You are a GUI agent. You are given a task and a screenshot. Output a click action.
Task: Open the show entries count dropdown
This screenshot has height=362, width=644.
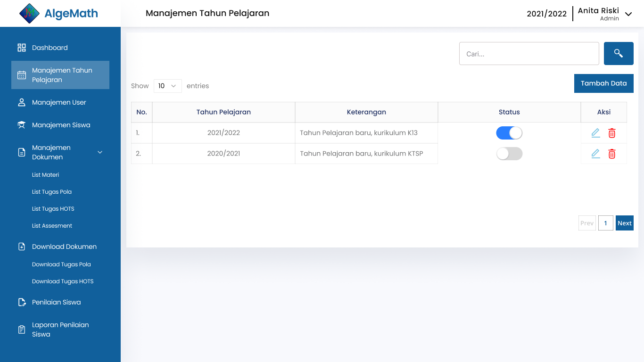click(x=168, y=86)
